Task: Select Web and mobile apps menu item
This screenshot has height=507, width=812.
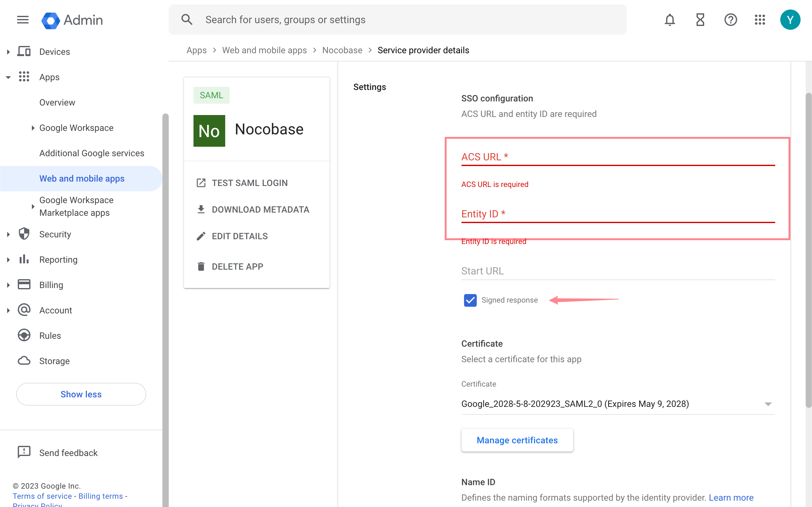Action: (82, 178)
